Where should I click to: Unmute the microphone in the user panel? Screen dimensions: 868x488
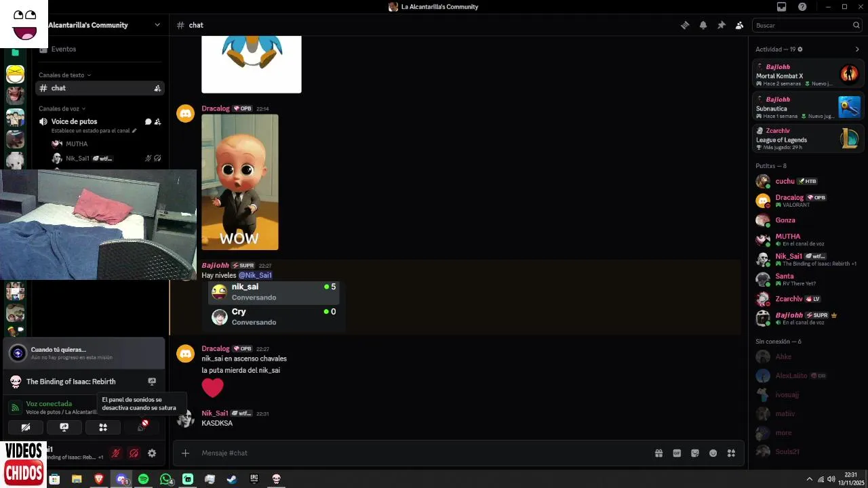116,453
